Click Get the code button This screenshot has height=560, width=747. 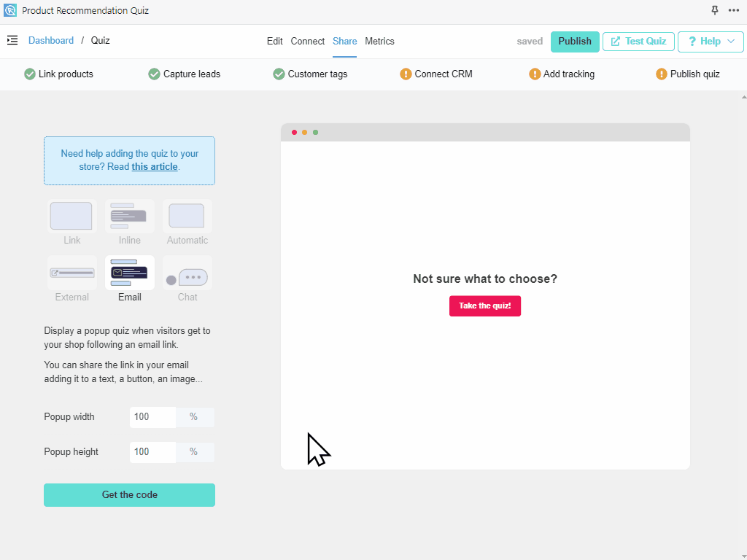130,495
